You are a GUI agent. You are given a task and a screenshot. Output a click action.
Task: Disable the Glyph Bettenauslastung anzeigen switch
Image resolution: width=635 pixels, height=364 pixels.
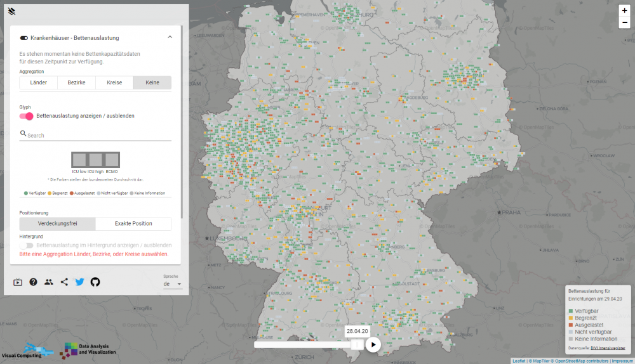coord(27,116)
